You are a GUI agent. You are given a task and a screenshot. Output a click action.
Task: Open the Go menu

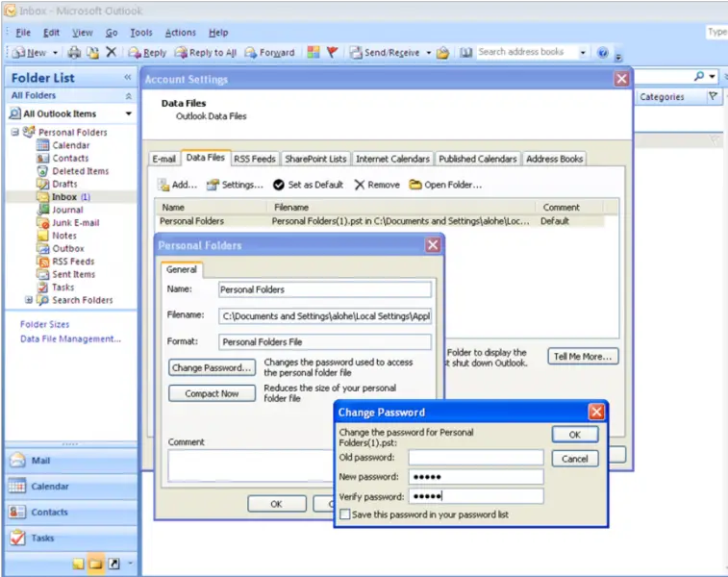click(112, 33)
